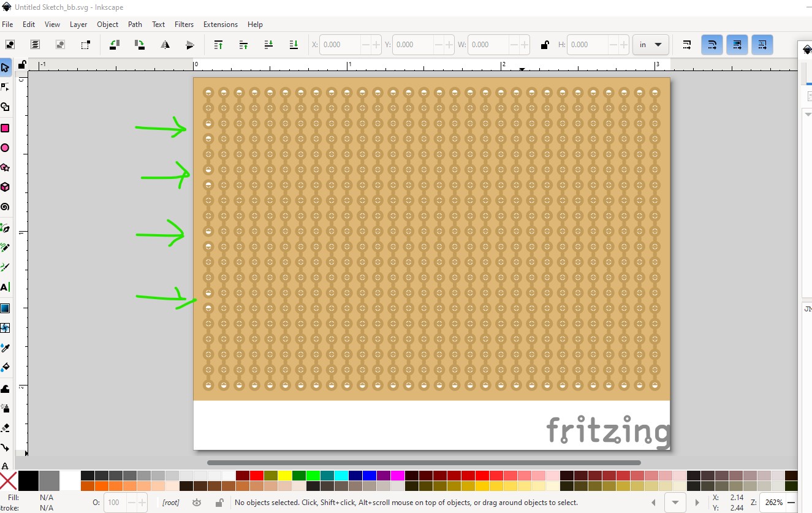Toggle layer visibility eye in status bar
The width and height of the screenshot is (812, 513).
(x=197, y=503)
